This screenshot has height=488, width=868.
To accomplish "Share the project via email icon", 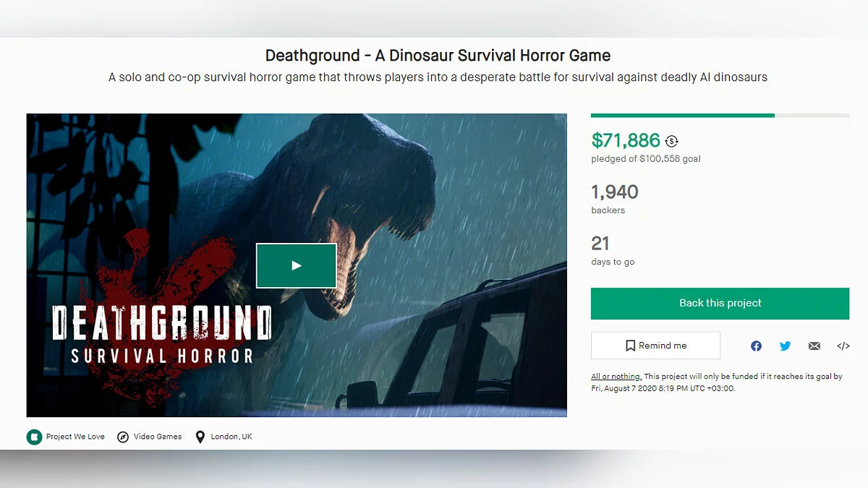I will 814,346.
